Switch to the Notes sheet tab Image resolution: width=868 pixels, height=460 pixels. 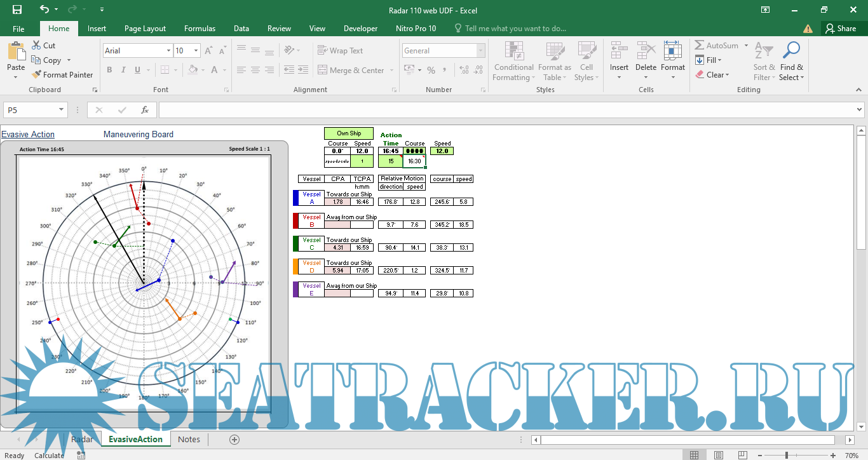tap(189, 440)
